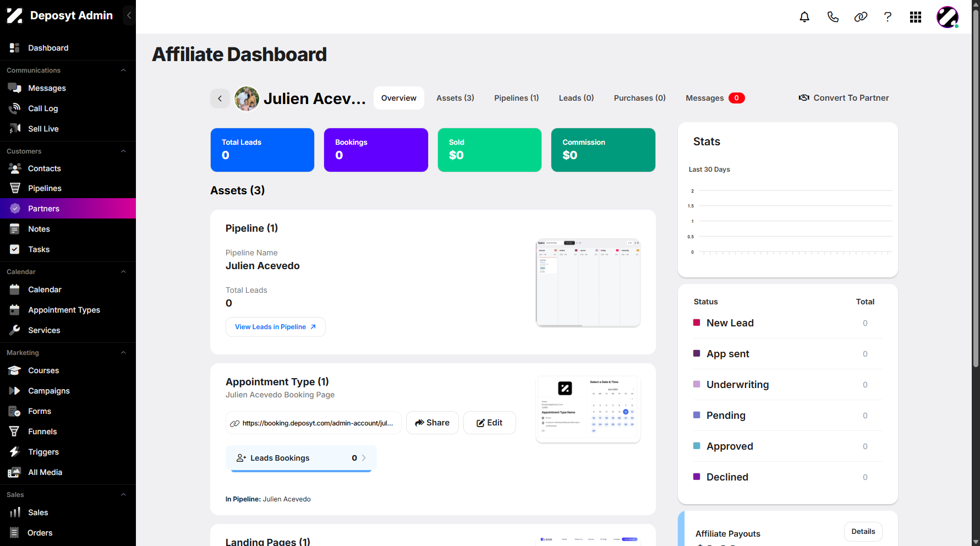Collapse the Calendar sidebar section
Viewport: 980px width, 546px height.
point(123,272)
